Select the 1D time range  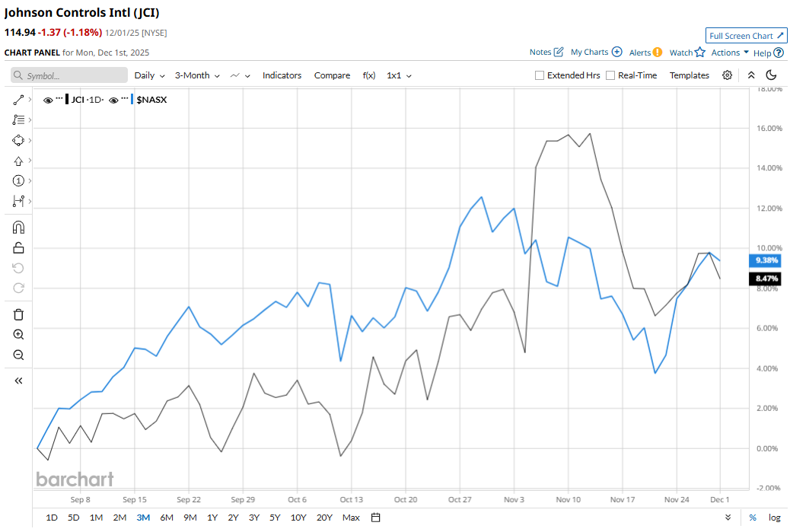pyautogui.click(x=52, y=518)
